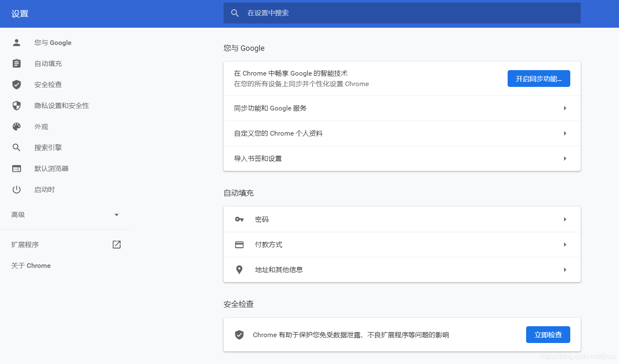Click the clipboard icon for 自动填充
This screenshot has width=619, height=364.
tap(16, 63)
